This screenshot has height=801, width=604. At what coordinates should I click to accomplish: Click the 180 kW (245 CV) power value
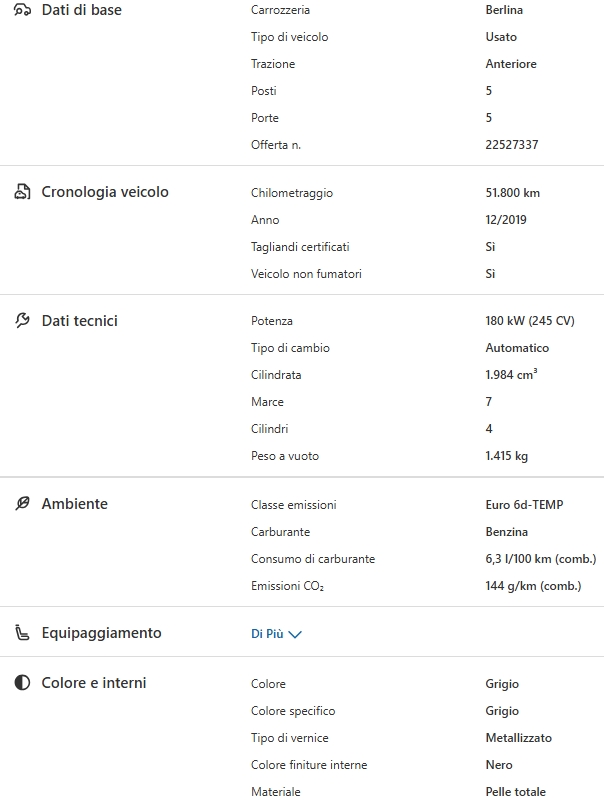click(530, 321)
